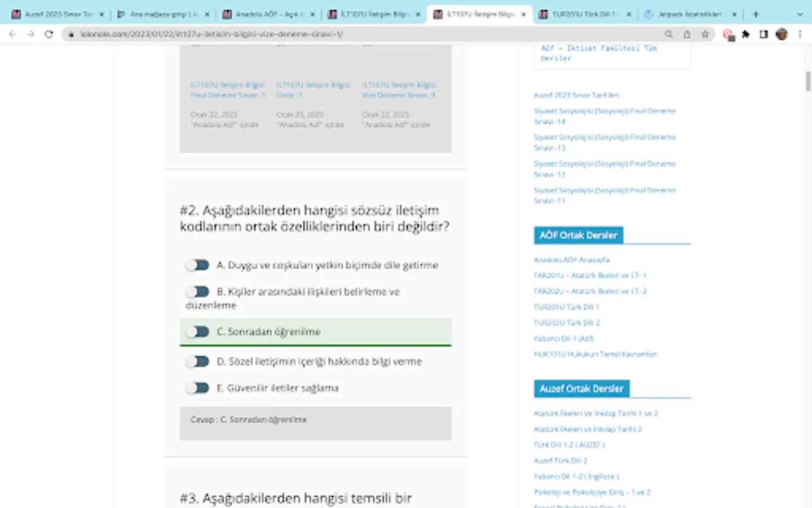
Task: Reload the current page
Action: pos(49,34)
